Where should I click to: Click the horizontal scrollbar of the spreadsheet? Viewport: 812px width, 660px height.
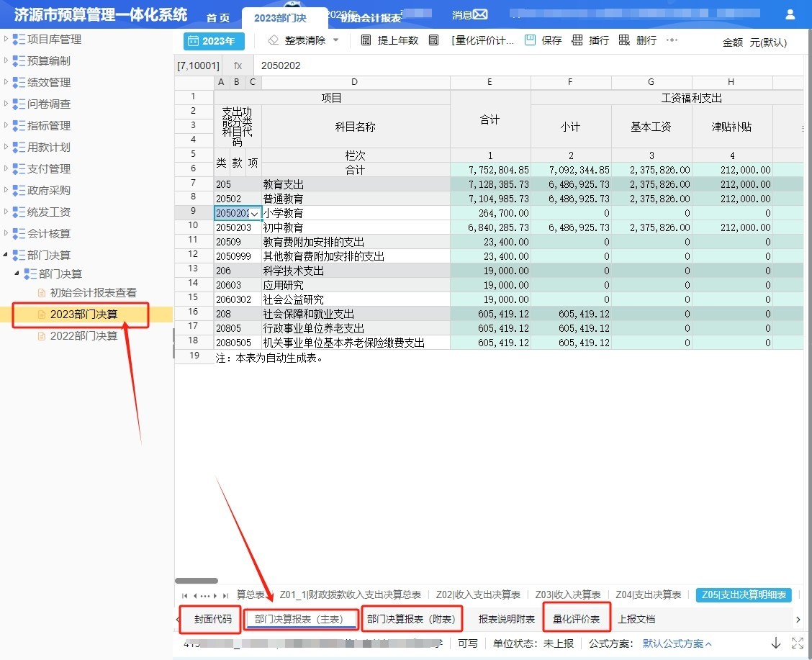pos(197,581)
